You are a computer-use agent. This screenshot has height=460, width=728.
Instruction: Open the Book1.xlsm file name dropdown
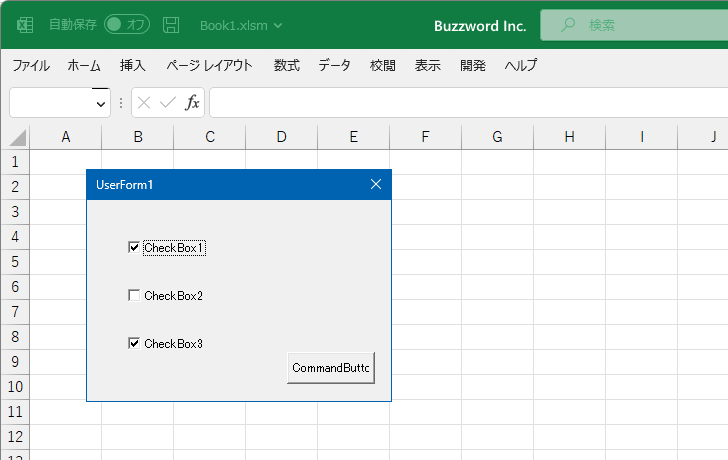[278, 26]
